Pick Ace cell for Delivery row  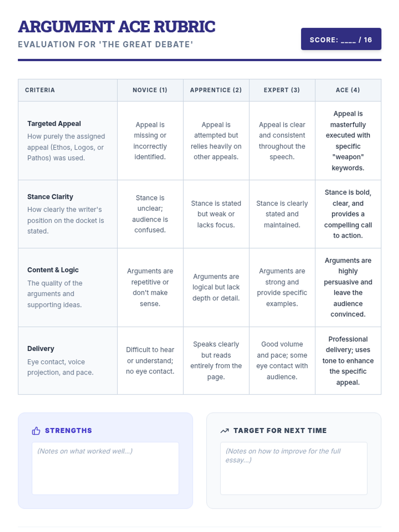pos(348,360)
